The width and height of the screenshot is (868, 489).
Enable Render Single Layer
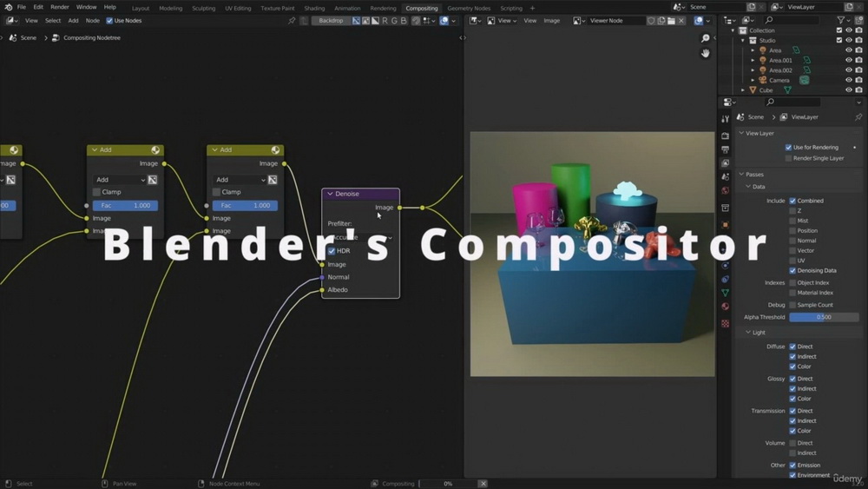point(788,158)
